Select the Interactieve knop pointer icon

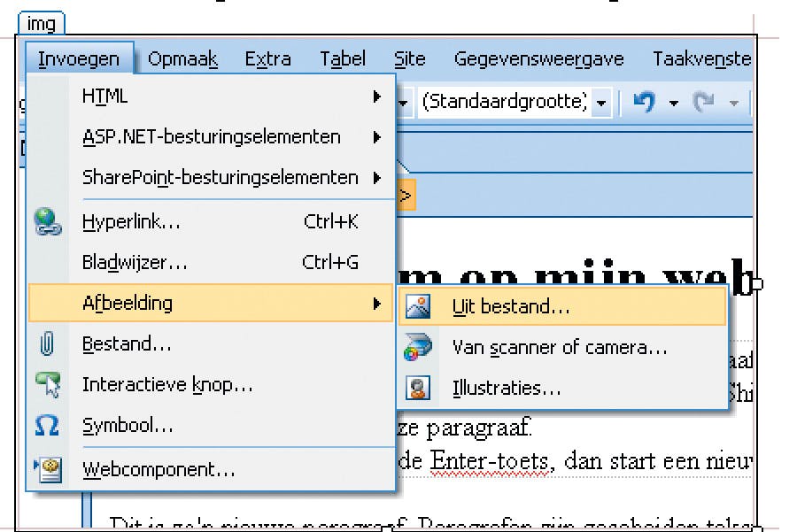[x=46, y=384]
